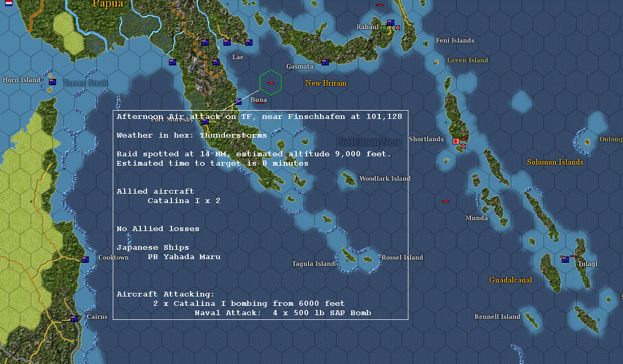Click the Australian flag base at Buna

tap(238, 102)
